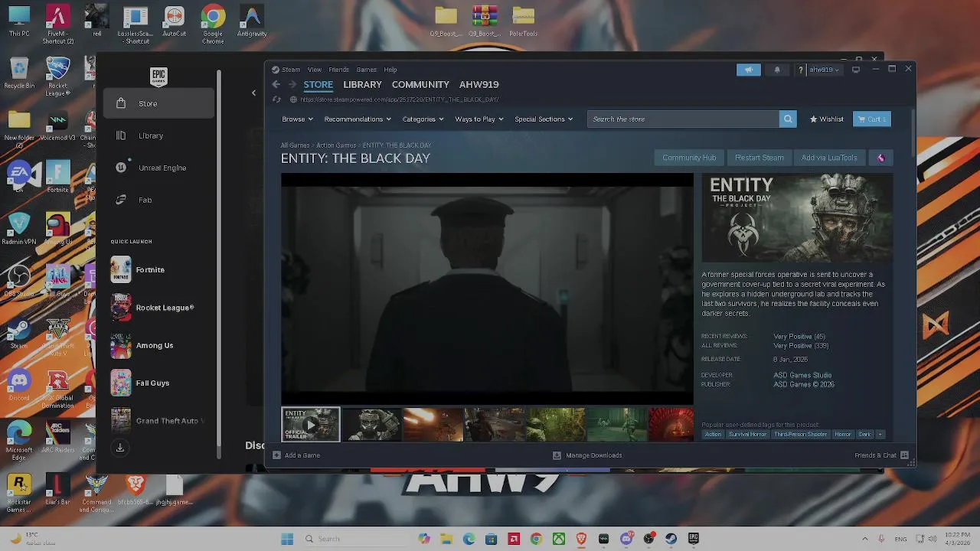This screenshot has height=551, width=980.
Task: Open the Wishlist link
Action: click(x=826, y=119)
